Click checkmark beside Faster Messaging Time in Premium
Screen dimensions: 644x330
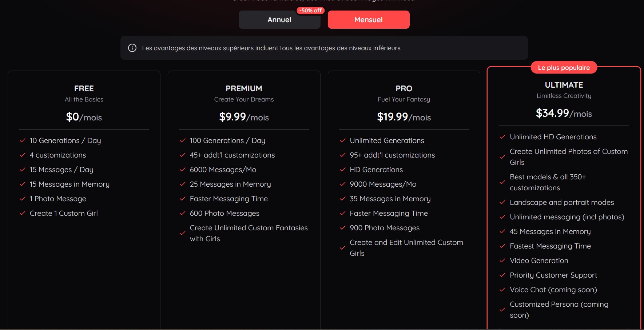tap(183, 199)
